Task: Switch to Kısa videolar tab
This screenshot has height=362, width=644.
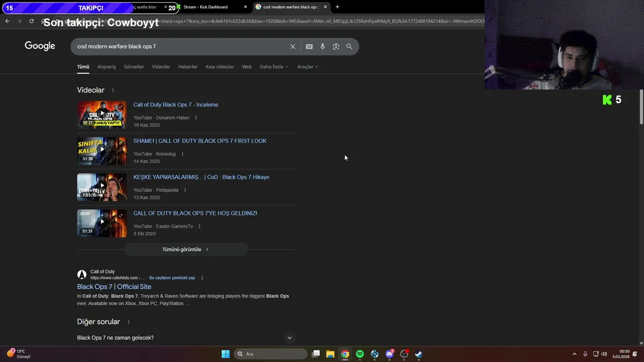Action: 220,67
